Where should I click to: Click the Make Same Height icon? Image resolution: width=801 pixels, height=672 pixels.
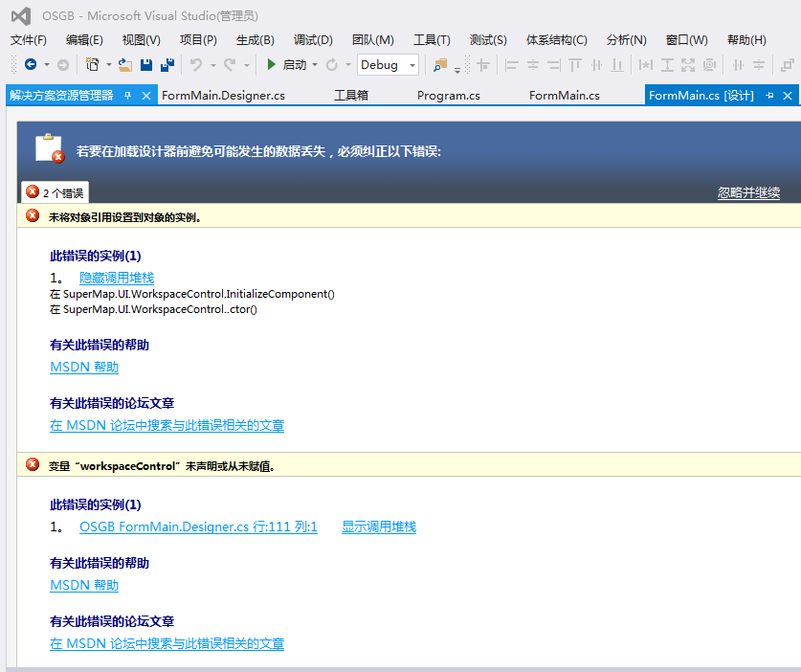pyautogui.click(x=667, y=65)
